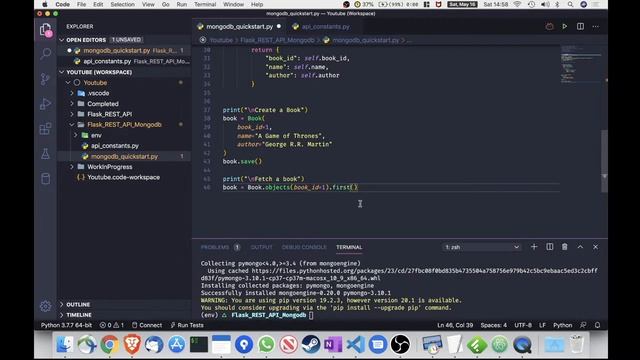
Task: Open Steam from the dock
Action: (x=311, y=344)
